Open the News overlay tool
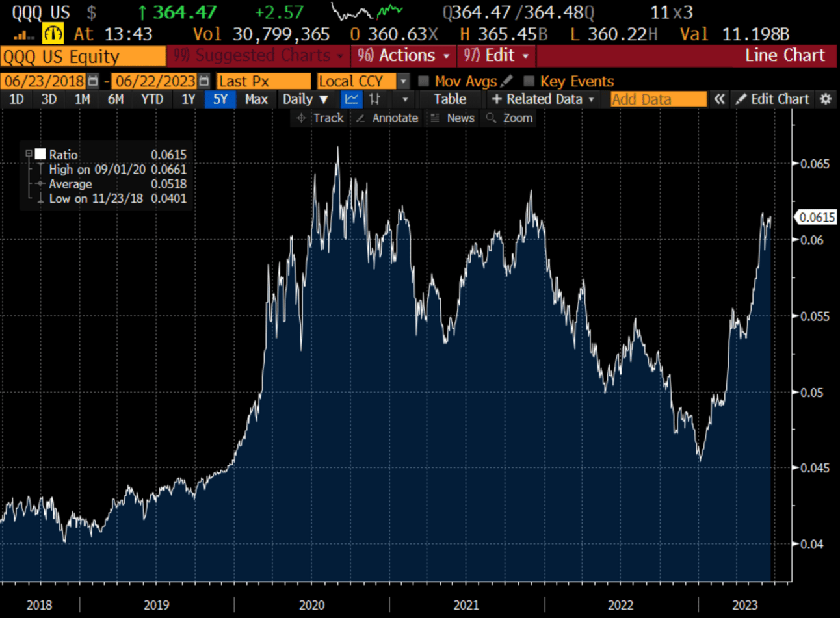Screen dimensions: 840x618 pos(453,118)
